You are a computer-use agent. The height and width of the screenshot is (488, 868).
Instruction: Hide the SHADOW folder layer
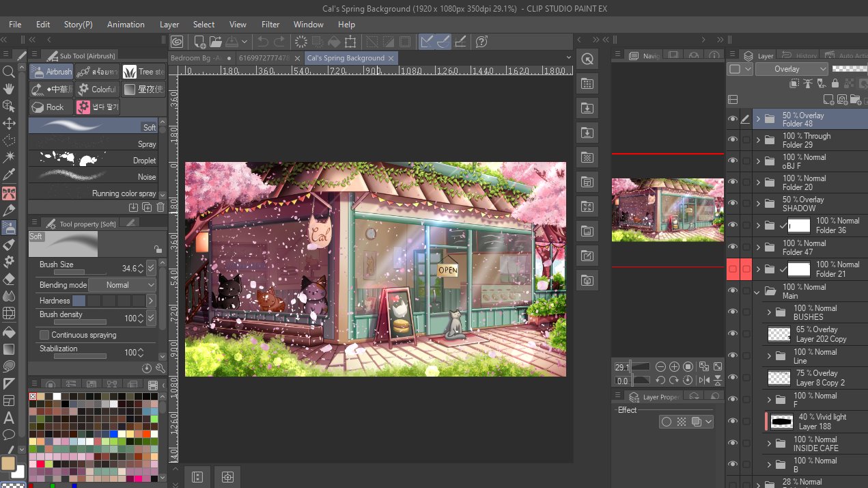733,204
